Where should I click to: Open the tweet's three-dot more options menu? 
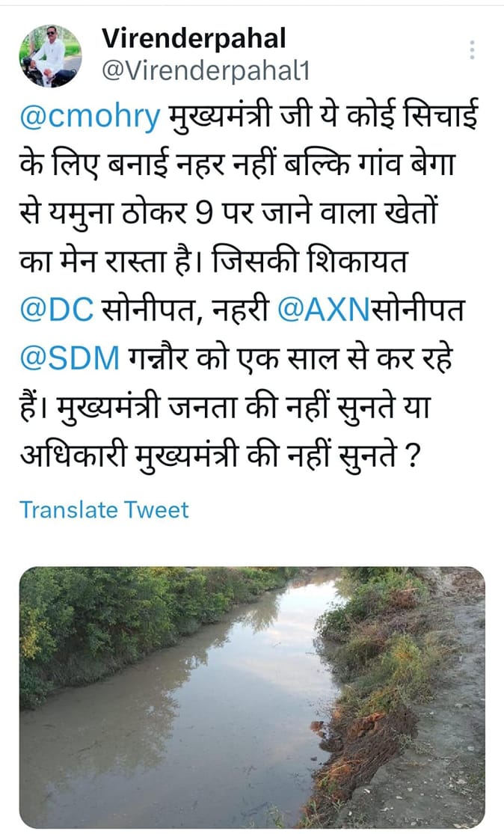click(x=472, y=50)
